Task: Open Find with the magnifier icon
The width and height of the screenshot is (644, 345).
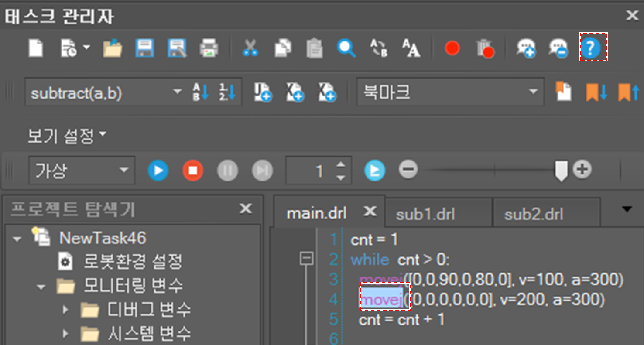Action: [x=346, y=48]
